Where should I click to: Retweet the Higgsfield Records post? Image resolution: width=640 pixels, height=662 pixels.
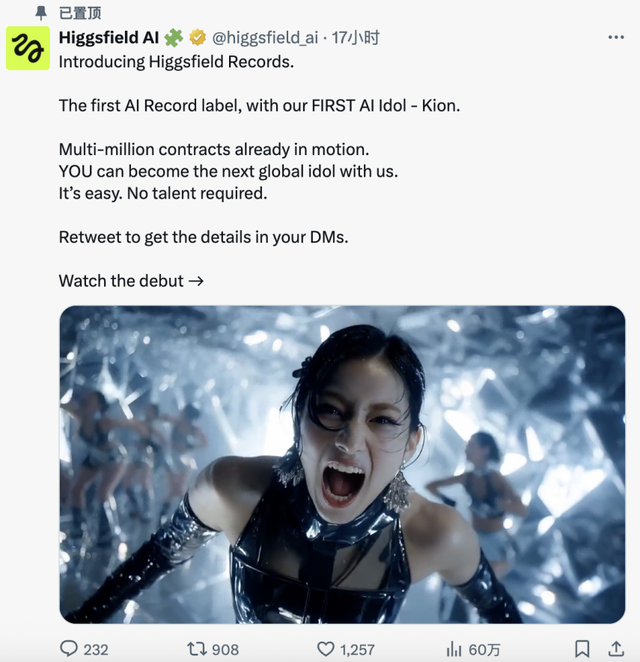(197, 648)
